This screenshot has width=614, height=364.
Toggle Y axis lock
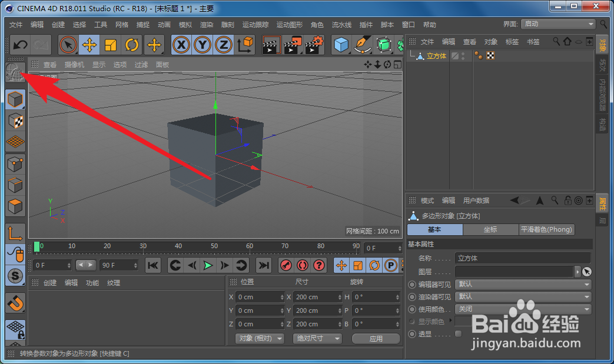pos(203,45)
